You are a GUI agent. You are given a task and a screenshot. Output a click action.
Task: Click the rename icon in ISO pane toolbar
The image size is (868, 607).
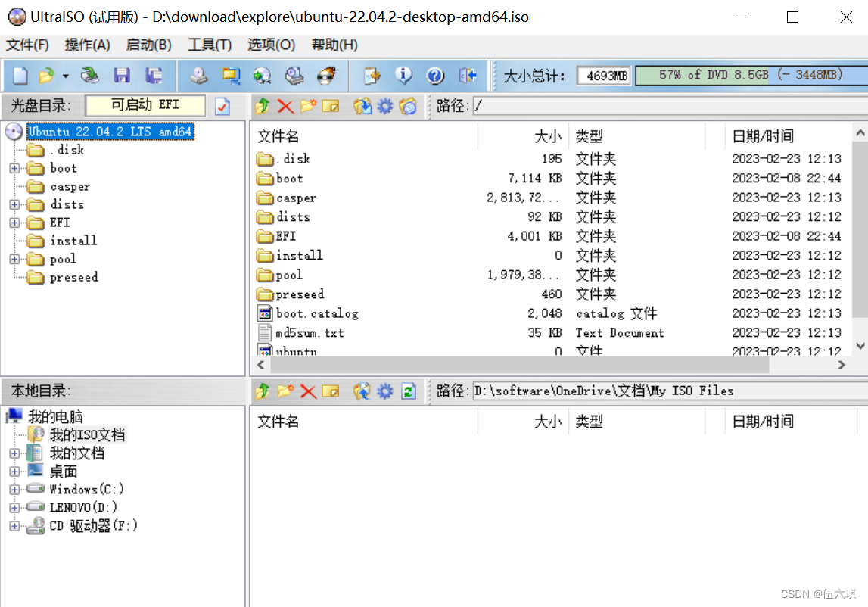331,106
